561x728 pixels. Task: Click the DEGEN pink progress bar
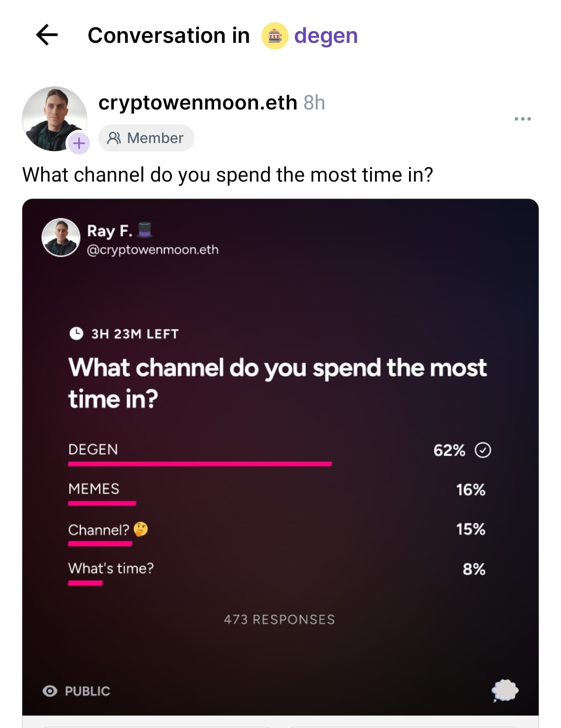[x=200, y=464]
